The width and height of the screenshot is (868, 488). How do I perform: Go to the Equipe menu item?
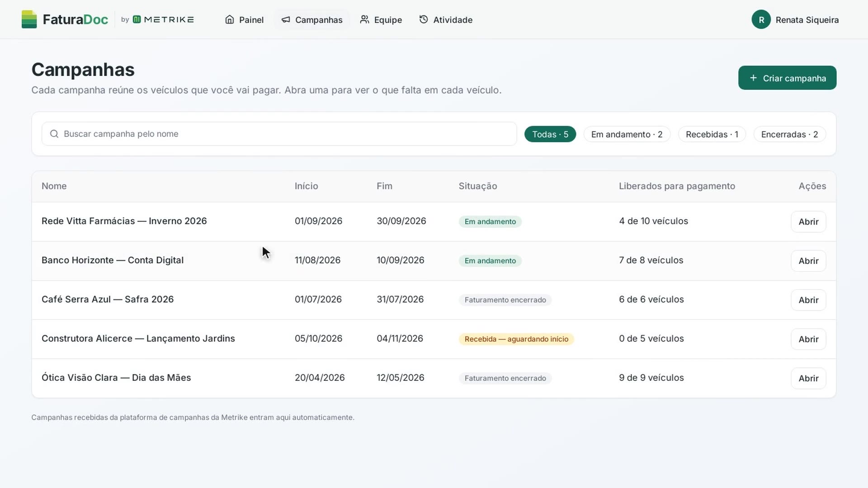(x=381, y=19)
